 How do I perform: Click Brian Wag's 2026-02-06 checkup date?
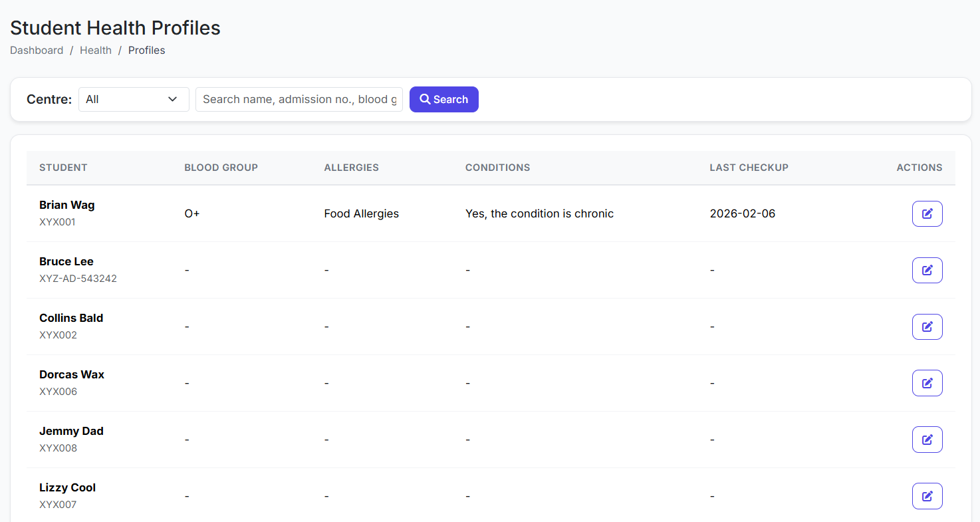pyautogui.click(x=742, y=213)
